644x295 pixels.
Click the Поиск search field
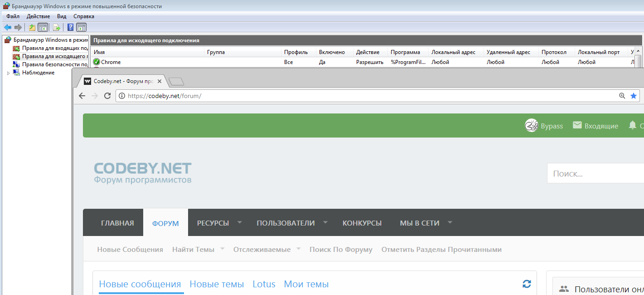point(596,173)
